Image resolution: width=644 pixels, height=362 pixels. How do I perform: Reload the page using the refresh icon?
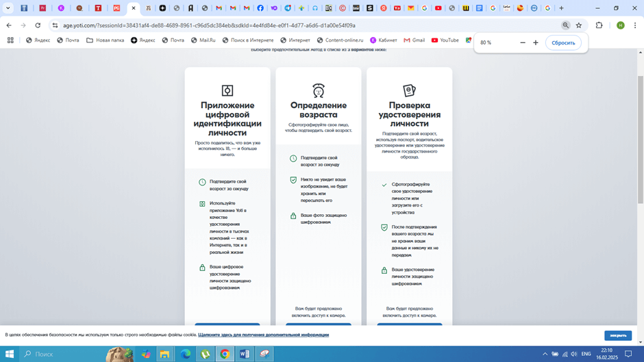(38, 25)
